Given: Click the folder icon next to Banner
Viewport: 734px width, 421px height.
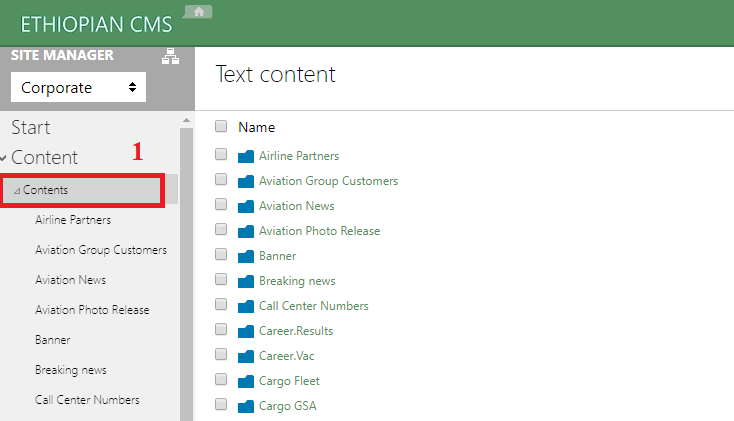Looking at the screenshot, I should (x=246, y=256).
